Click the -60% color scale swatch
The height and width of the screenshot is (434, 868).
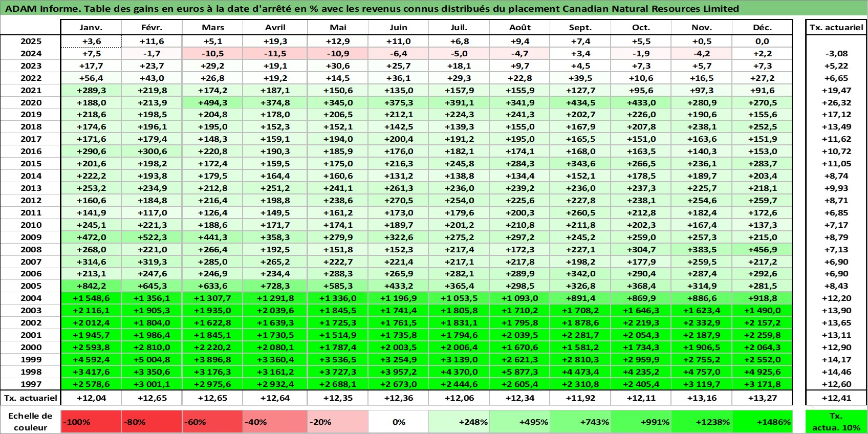212,422
